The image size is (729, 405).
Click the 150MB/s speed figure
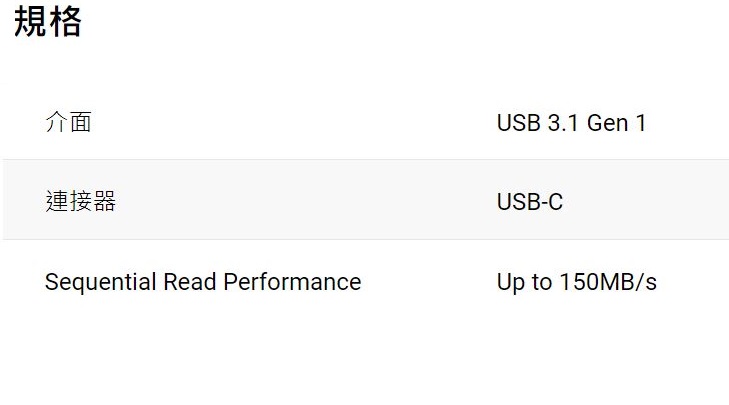coord(608,282)
